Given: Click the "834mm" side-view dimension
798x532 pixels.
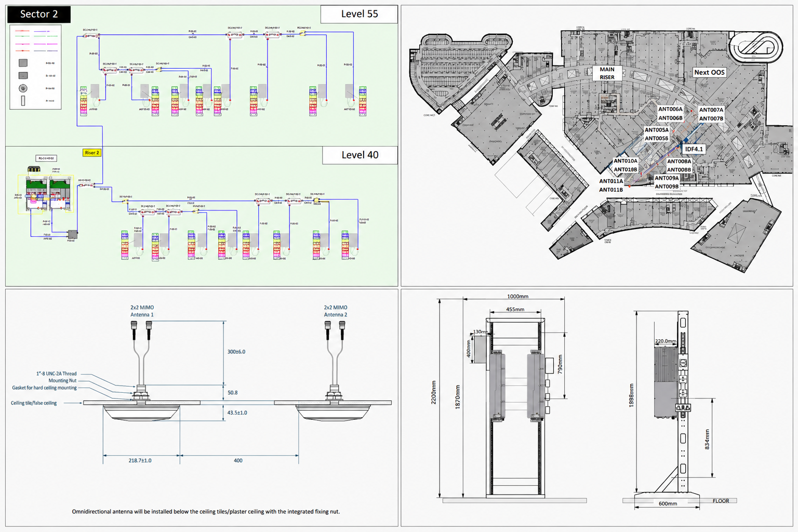Looking at the screenshot, I should [x=707, y=439].
